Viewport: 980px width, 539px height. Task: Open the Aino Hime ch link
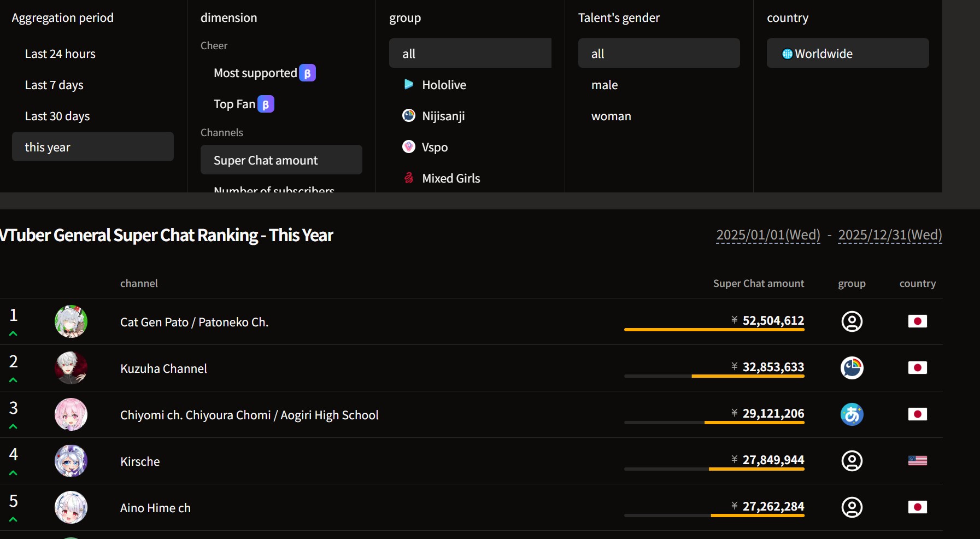coord(155,508)
